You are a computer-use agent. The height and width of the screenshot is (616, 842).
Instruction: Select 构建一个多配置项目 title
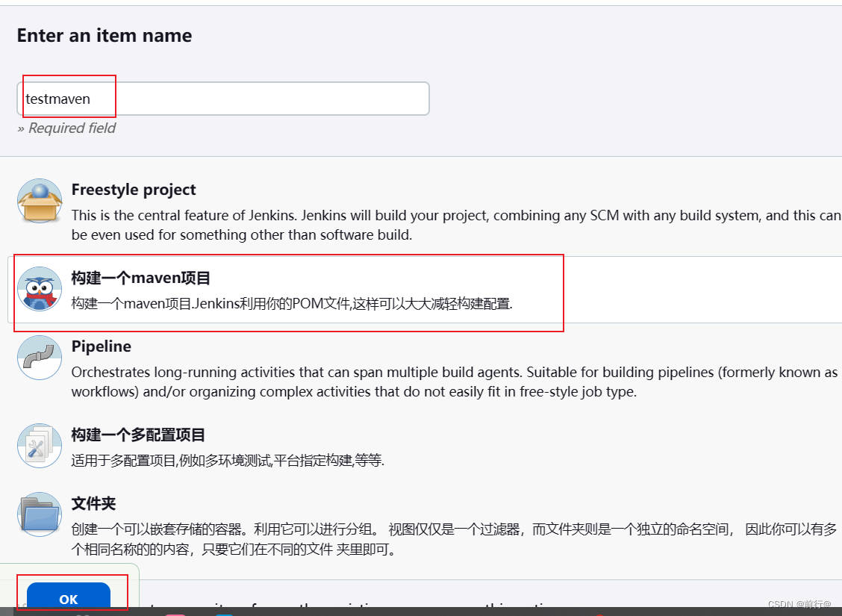tap(139, 435)
